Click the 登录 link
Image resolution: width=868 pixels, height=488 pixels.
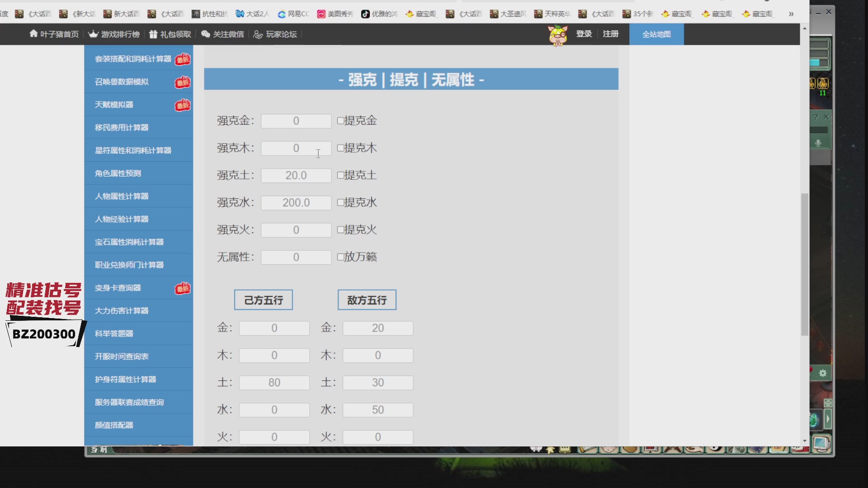584,33
